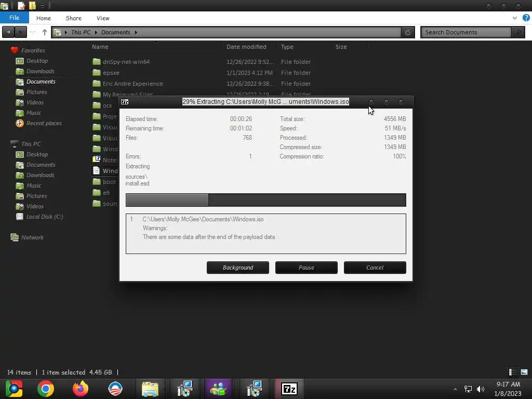This screenshot has width=532, height=399.
Task: Select Music under Favorites
Action: click(x=34, y=113)
